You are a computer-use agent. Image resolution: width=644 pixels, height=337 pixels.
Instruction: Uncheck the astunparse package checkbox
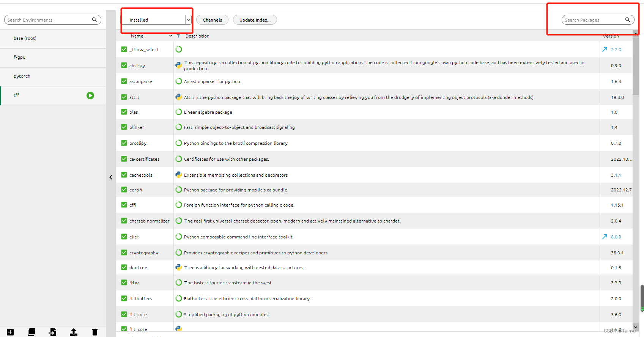(124, 81)
